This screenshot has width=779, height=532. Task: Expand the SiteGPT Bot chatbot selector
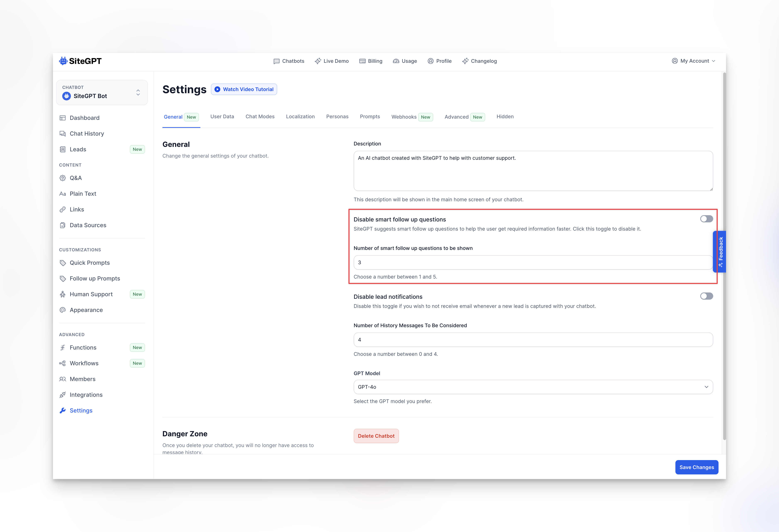click(102, 92)
